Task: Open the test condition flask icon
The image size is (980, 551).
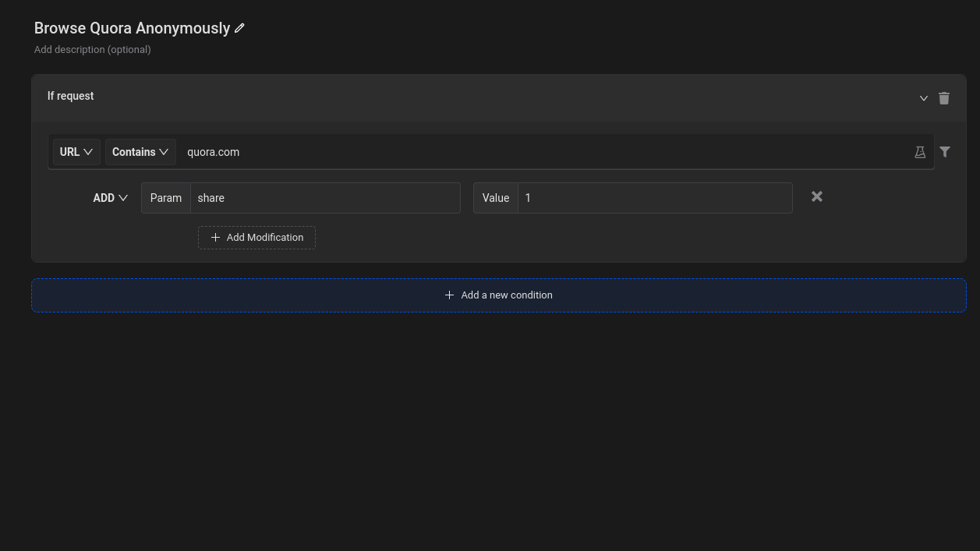Action: click(920, 152)
